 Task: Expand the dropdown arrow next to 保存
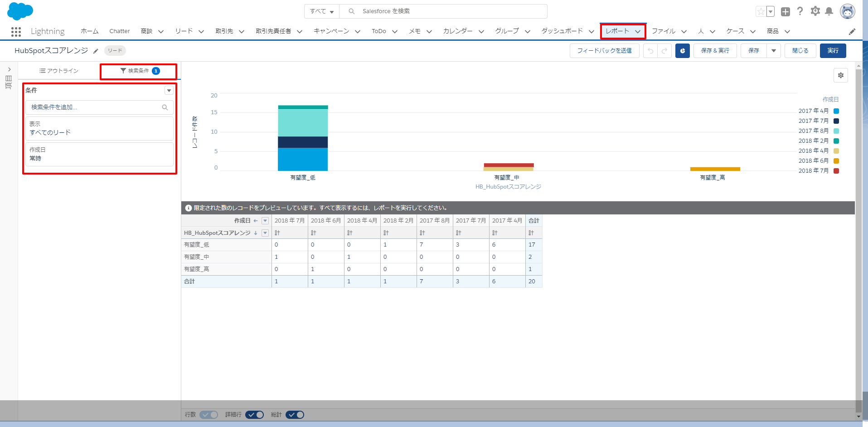[774, 51]
